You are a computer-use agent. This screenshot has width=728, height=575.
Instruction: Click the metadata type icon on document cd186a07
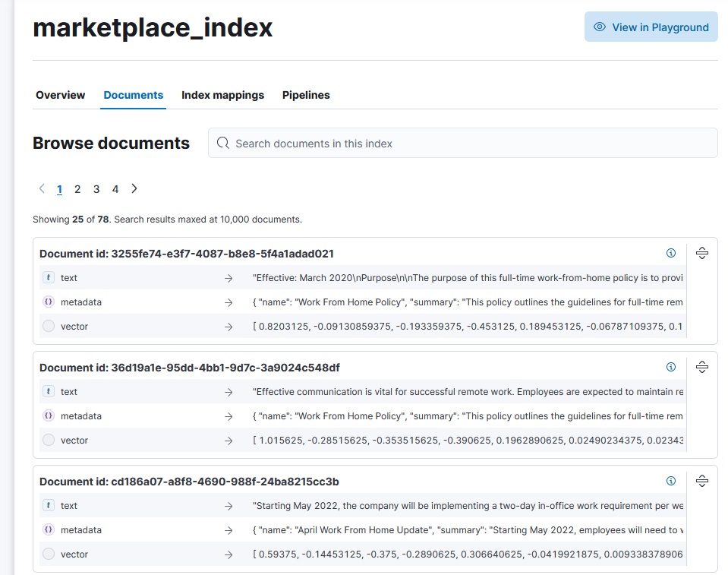pos(48,529)
